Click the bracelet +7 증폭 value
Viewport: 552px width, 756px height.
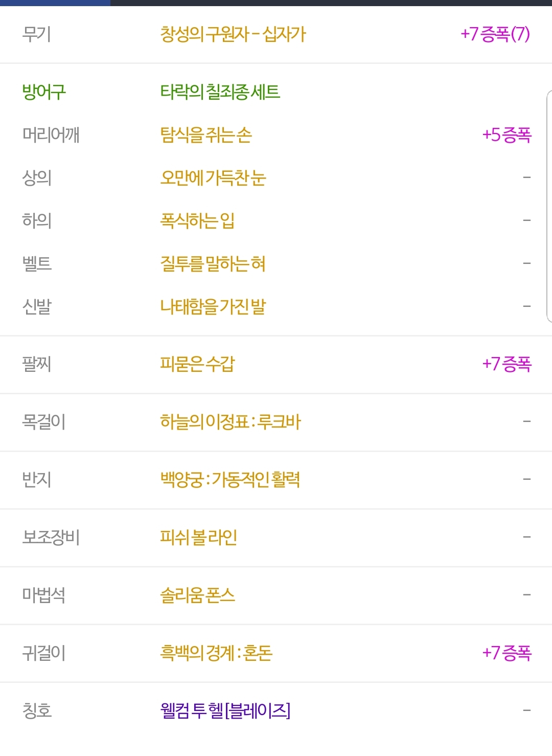tap(507, 364)
